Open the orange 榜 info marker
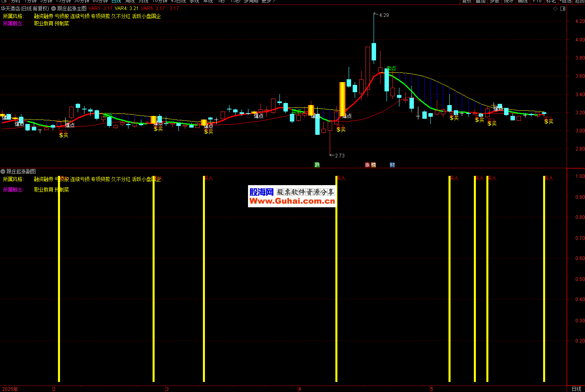Screen dimensions: 585x392 pyautogui.click(x=373, y=165)
